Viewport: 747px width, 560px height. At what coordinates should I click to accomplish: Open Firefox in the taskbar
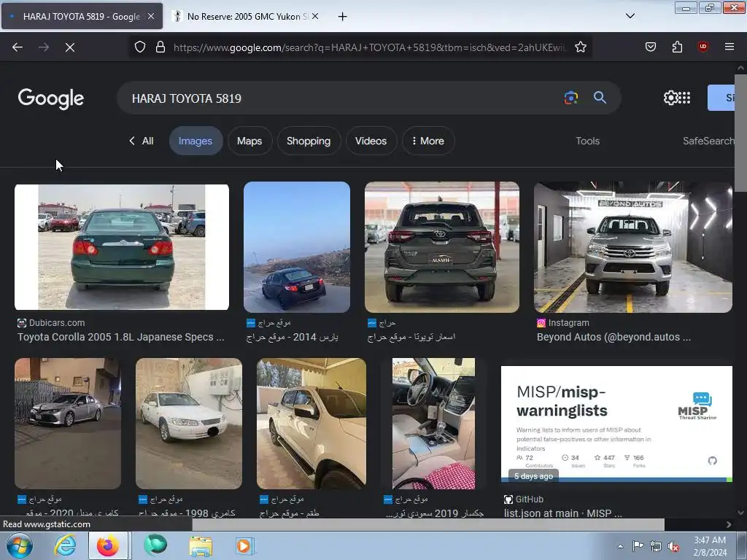click(x=108, y=546)
